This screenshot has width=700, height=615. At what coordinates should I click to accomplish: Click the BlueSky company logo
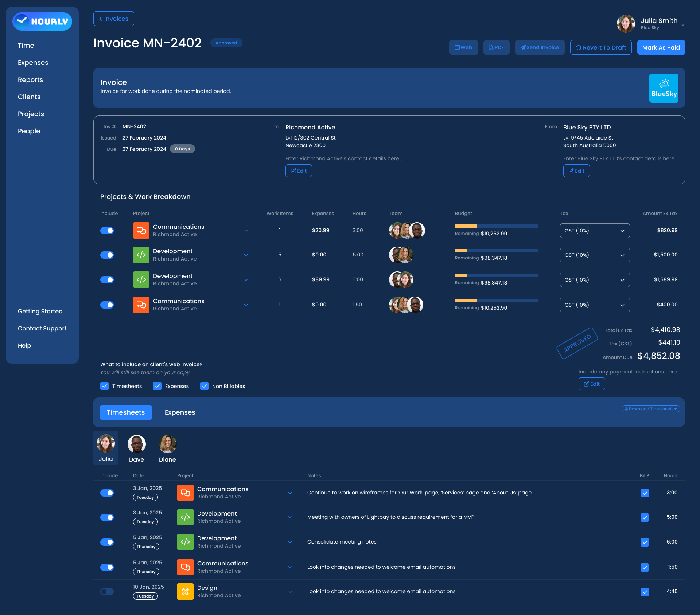point(664,88)
